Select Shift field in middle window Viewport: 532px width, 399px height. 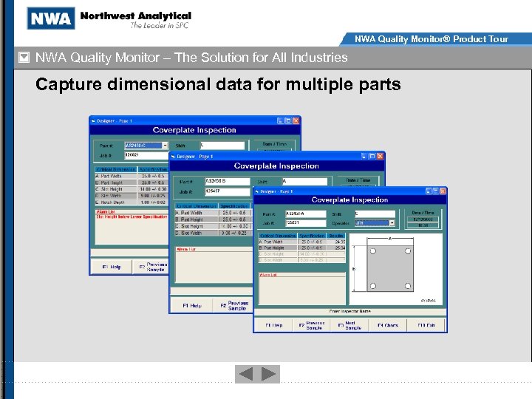[x=304, y=181]
